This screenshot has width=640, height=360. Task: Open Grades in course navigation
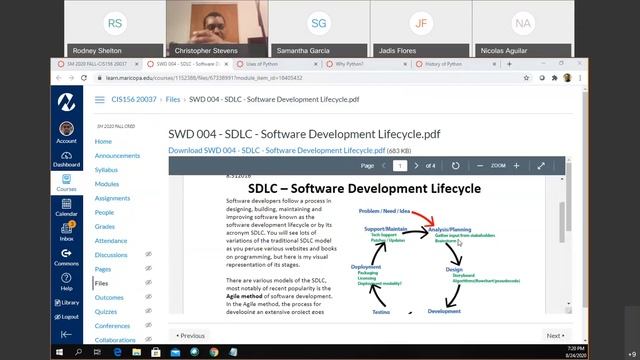click(x=104, y=227)
